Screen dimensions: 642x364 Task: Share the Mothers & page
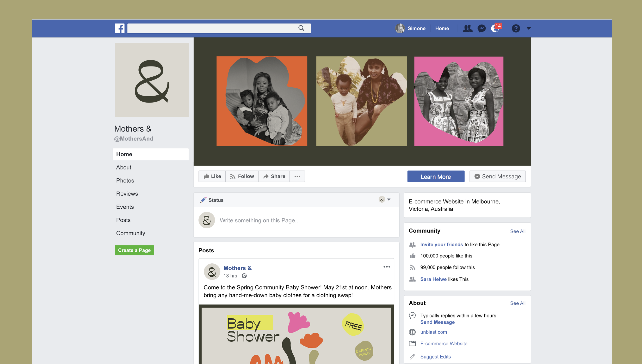tap(274, 176)
